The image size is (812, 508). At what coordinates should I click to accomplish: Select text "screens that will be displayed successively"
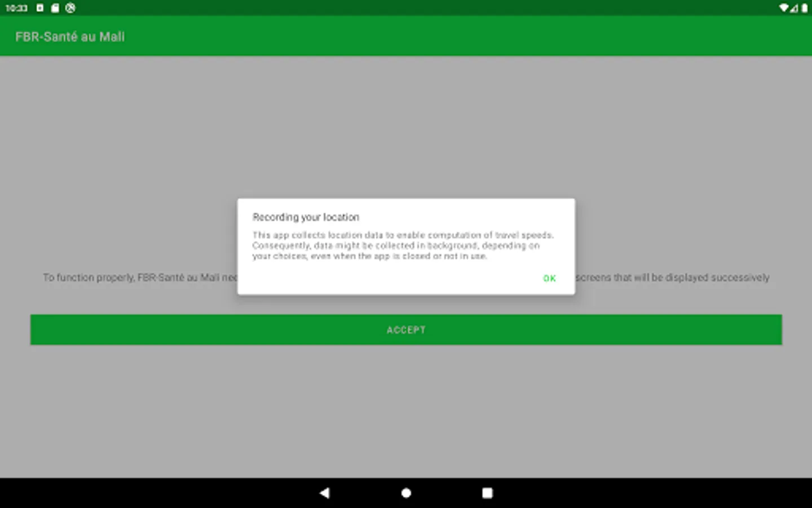pos(673,278)
